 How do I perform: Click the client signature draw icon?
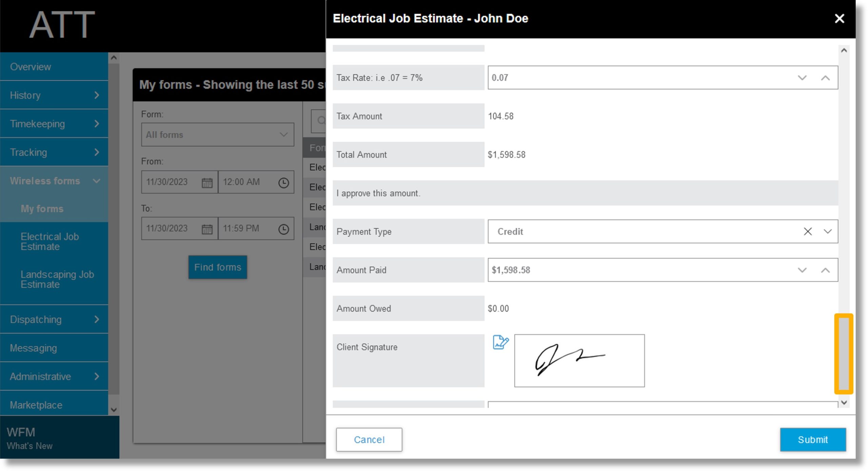click(x=500, y=342)
